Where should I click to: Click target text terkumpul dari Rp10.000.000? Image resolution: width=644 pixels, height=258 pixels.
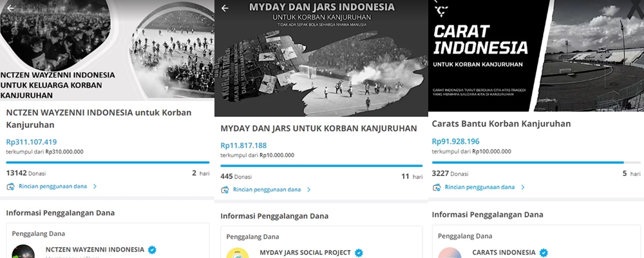coord(257,155)
